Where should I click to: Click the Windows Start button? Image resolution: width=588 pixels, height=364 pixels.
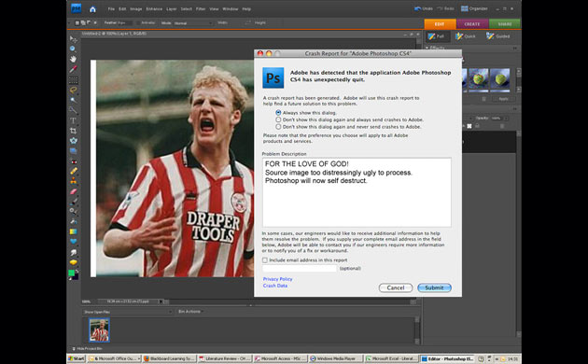77,358
